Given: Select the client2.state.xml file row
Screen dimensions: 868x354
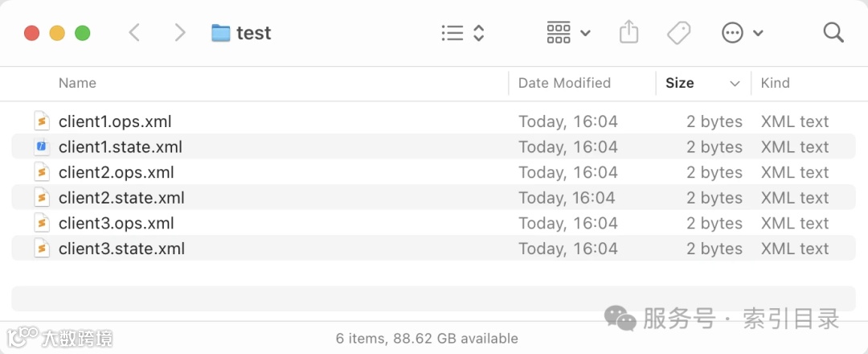Looking at the screenshot, I should pyautogui.click(x=121, y=198).
